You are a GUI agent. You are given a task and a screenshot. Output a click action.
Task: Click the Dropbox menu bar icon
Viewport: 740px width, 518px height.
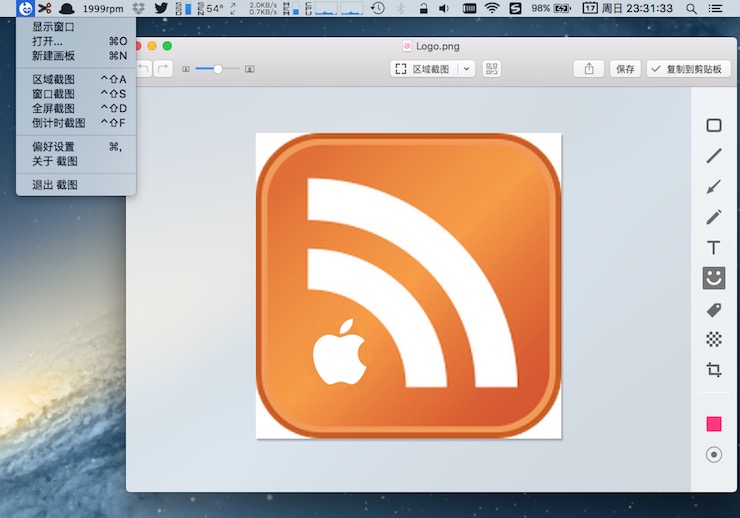[x=138, y=8]
